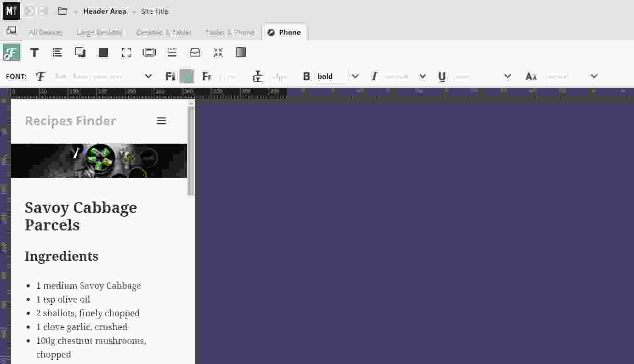
Task: Click the active Font property group icon
Action: (x=11, y=52)
